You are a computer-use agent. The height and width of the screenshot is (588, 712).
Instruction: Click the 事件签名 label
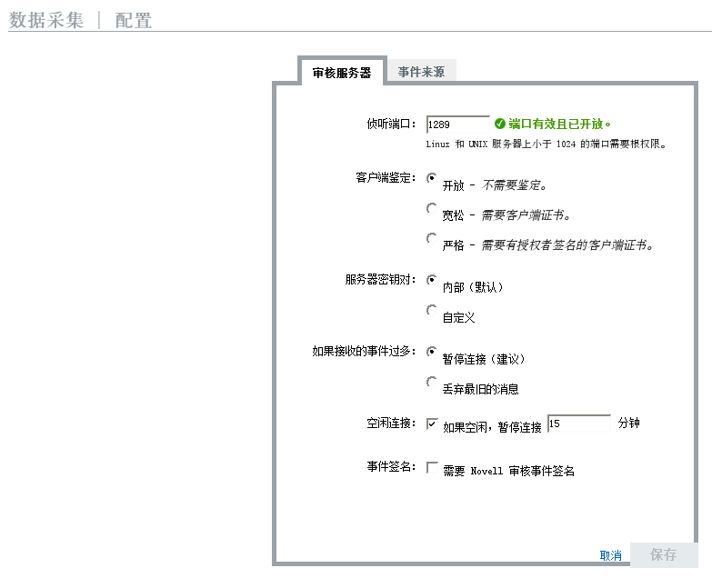point(391,466)
